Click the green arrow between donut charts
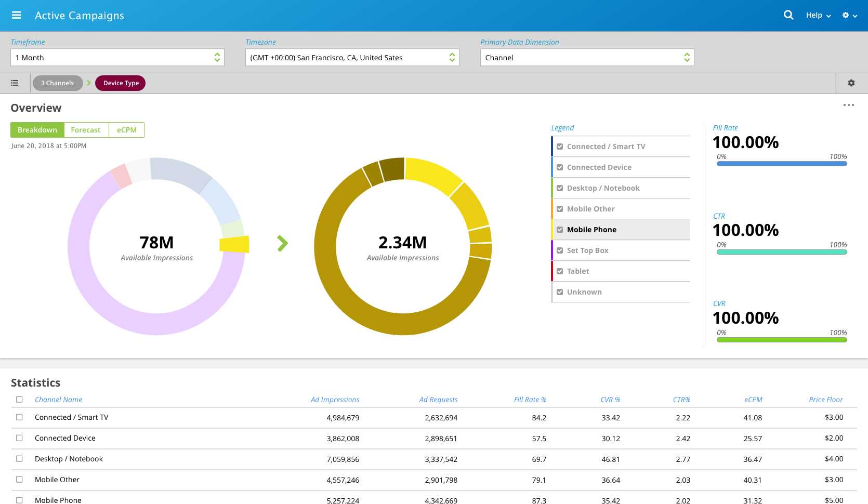 pos(282,243)
